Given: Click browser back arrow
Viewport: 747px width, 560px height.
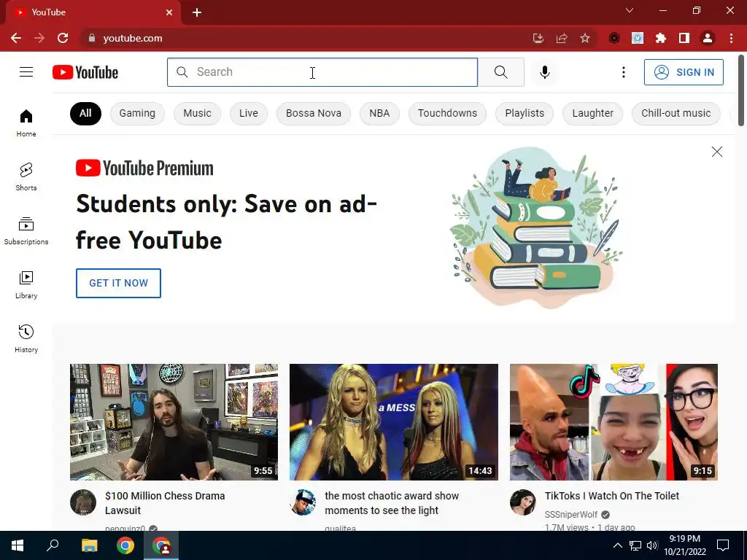Looking at the screenshot, I should click(x=16, y=38).
